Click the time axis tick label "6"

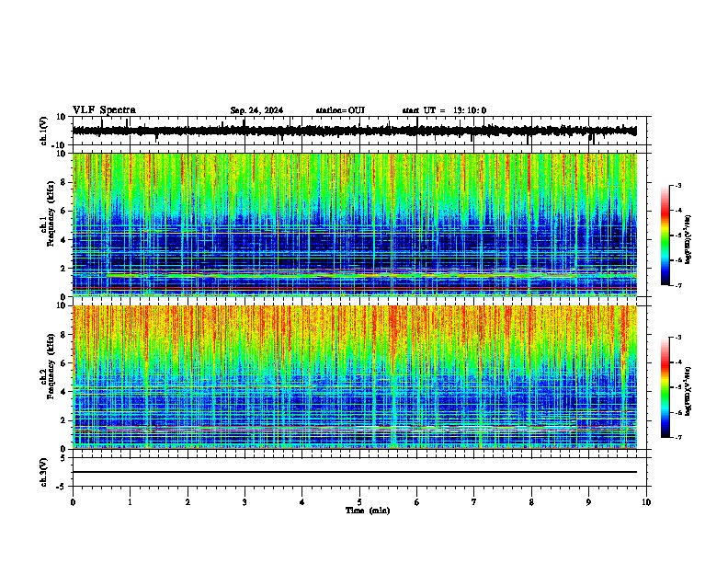pos(417,502)
